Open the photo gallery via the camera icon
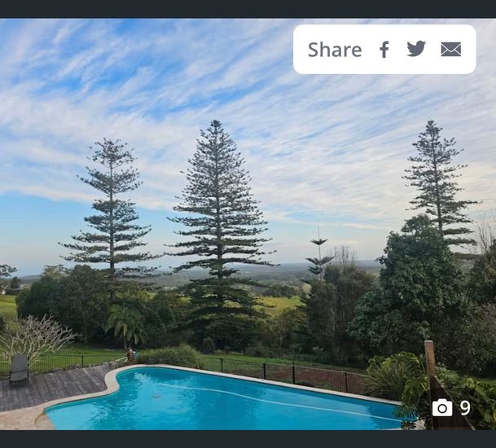Viewport: 496px width, 448px height. 442,408
